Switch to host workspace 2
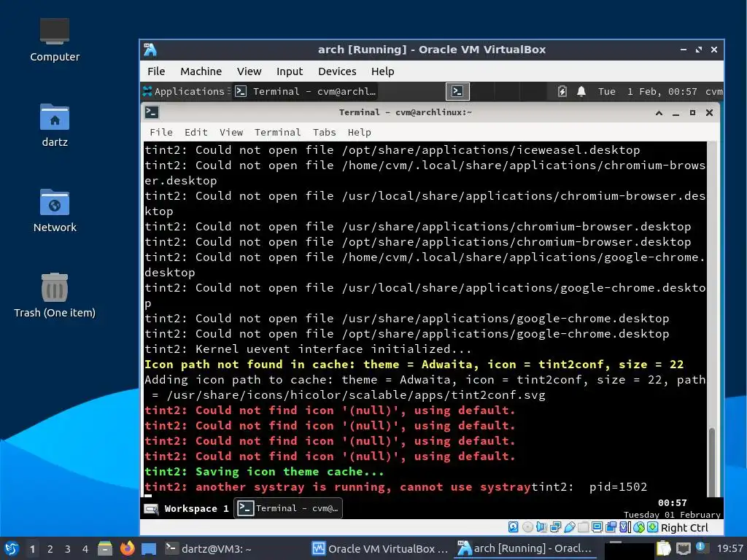This screenshot has height=560, width=747. (50, 549)
